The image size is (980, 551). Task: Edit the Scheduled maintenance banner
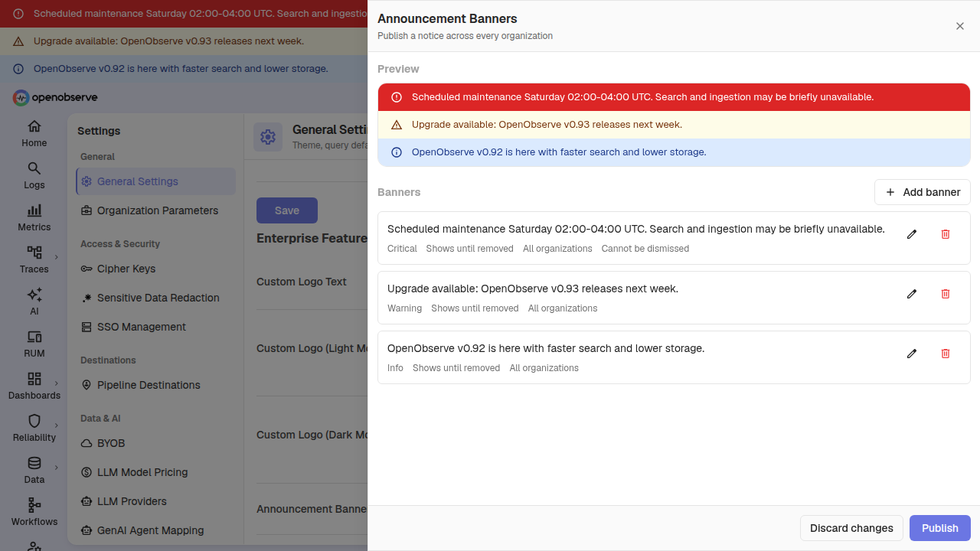point(912,234)
